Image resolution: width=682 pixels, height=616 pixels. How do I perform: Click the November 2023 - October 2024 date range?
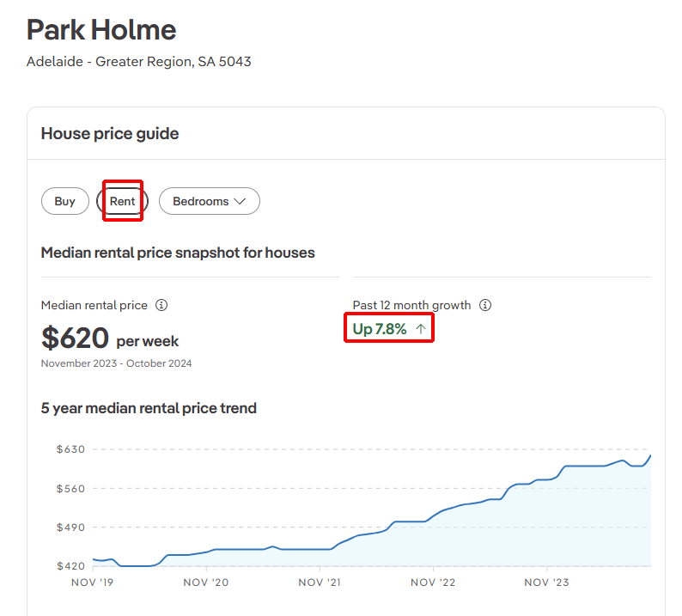tap(117, 363)
